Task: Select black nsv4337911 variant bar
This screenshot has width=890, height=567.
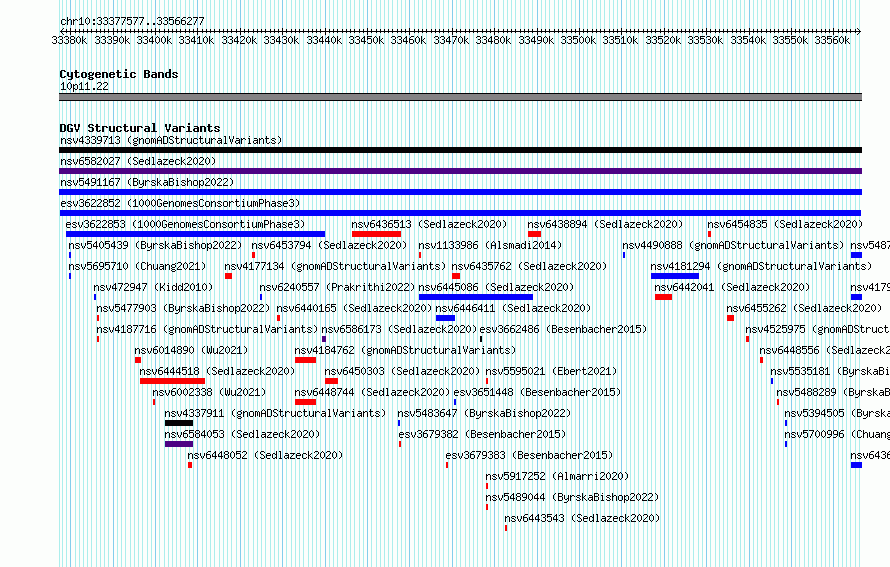Action: click(x=179, y=423)
